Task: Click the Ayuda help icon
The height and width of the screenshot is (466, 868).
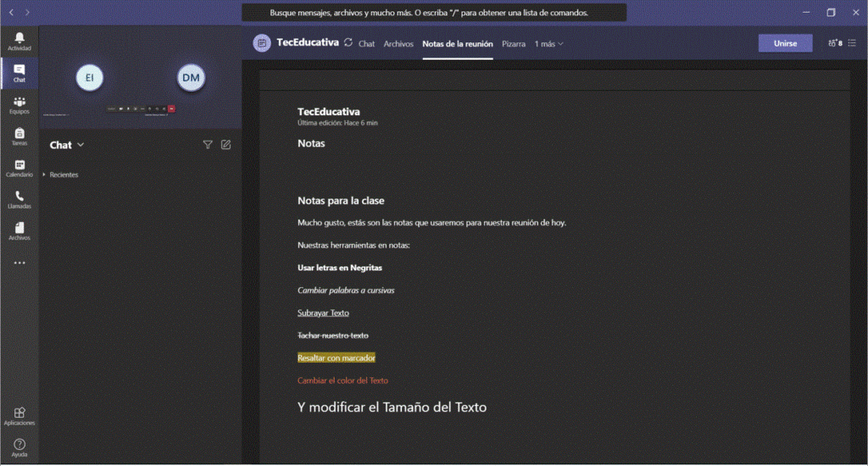Action: [x=19, y=447]
